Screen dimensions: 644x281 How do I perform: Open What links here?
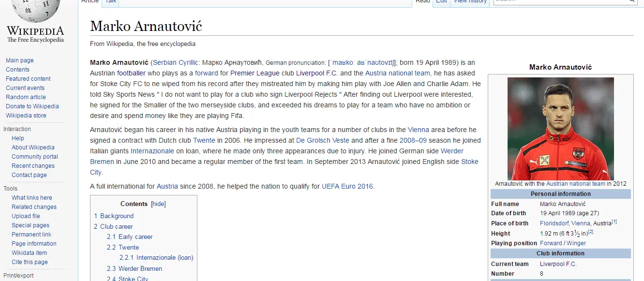(32, 198)
